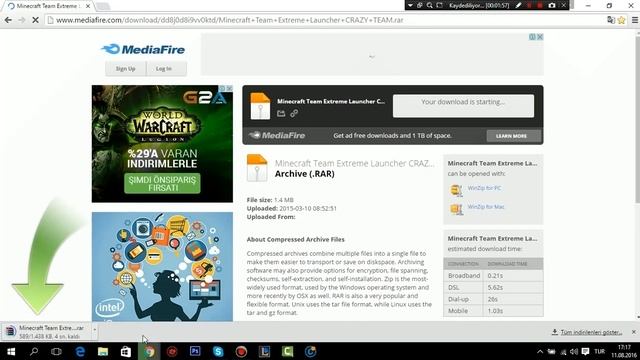Screen dimensions: 640x360
Task: Click the 'Archive (.RAR)' heading
Action: [x=304, y=174]
